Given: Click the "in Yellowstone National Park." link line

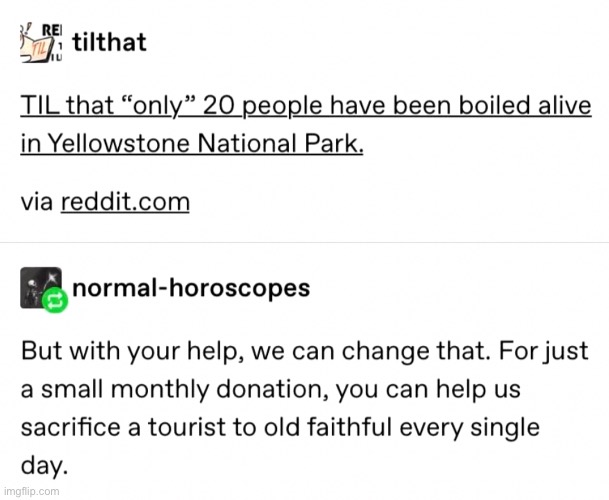Looking at the screenshot, I should coord(192,143).
